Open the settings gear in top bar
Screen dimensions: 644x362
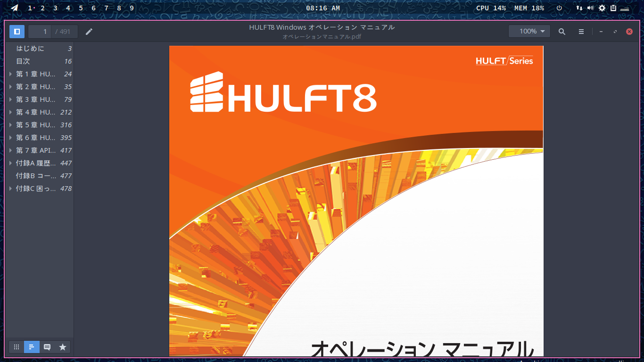pos(602,8)
